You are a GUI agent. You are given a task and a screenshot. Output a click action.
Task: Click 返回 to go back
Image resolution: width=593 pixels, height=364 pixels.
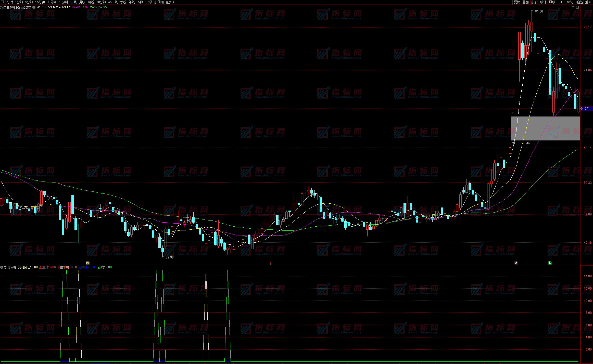[588, 2]
